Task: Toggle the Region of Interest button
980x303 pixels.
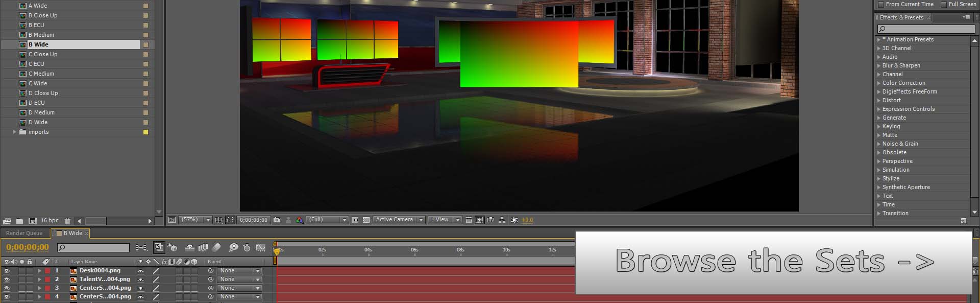Action: [355, 220]
